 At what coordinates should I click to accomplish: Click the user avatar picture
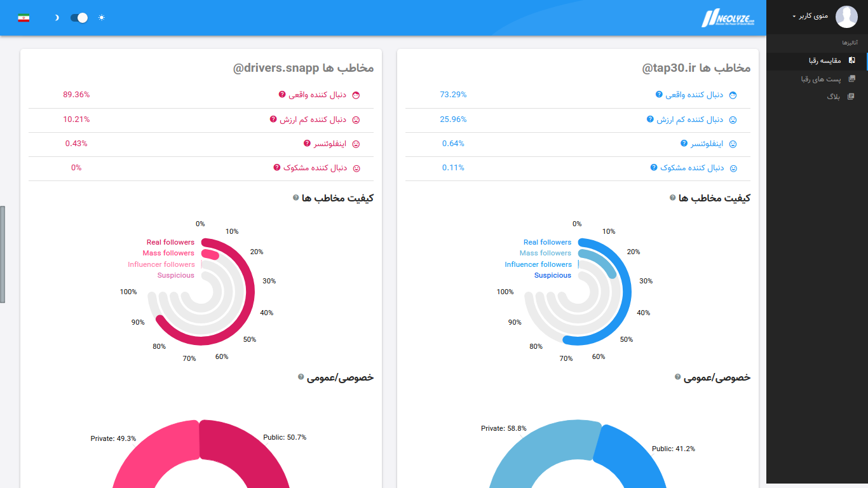(x=846, y=17)
